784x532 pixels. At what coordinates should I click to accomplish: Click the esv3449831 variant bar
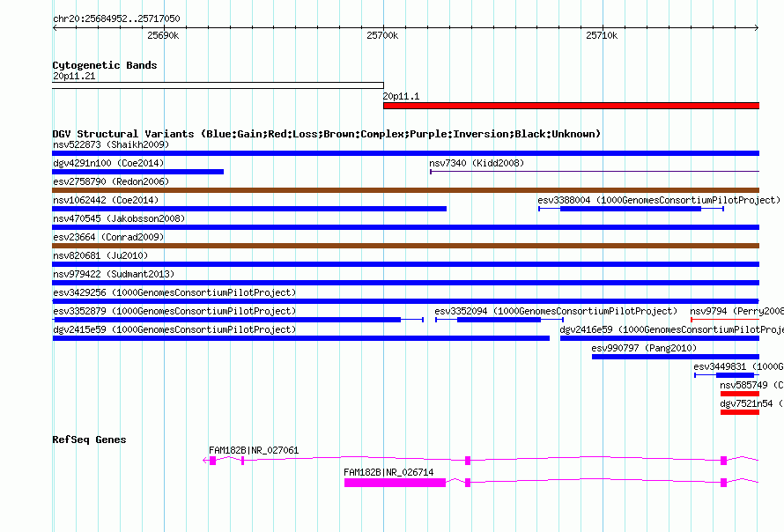point(727,375)
